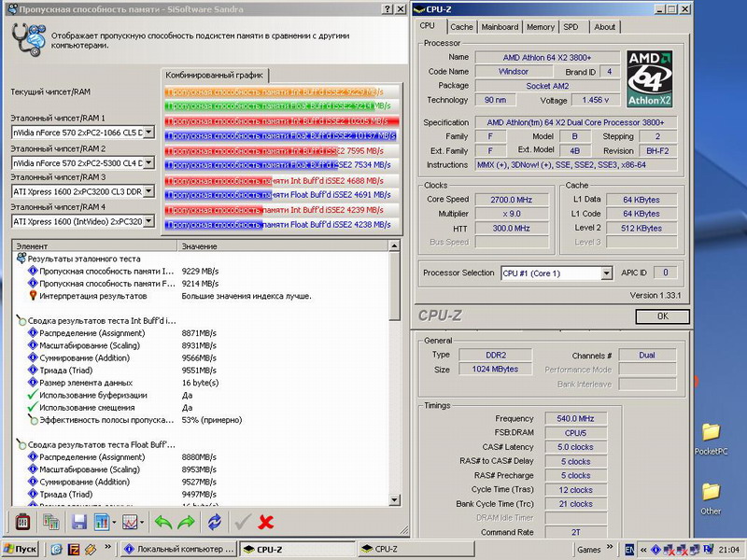Open the Other folder on desktop
747x560 pixels.
711,499
